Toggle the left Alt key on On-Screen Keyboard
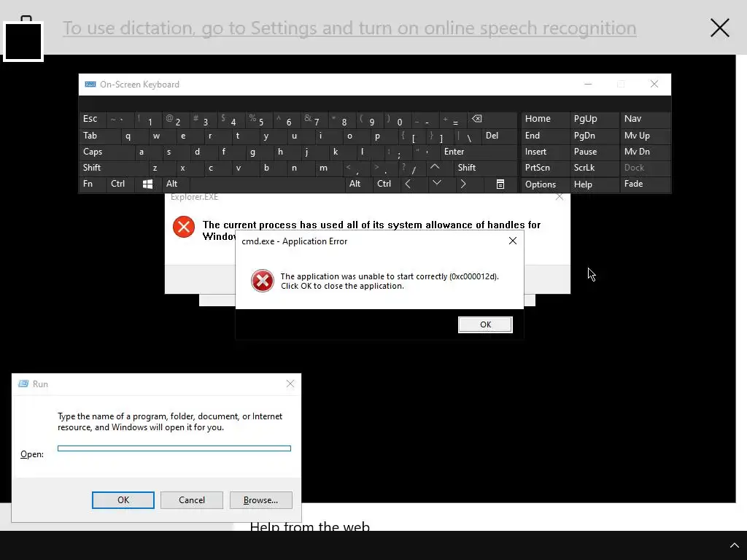The width and height of the screenshot is (747, 560). (175, 184)
